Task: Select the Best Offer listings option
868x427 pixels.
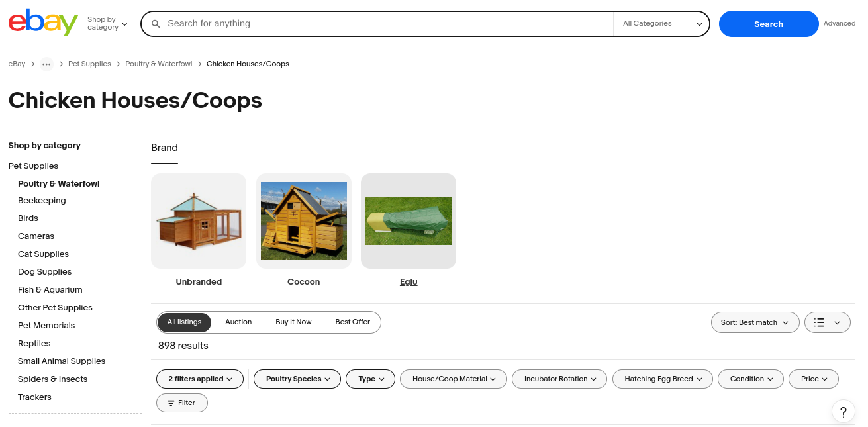Action: click(x=352, y=322)
